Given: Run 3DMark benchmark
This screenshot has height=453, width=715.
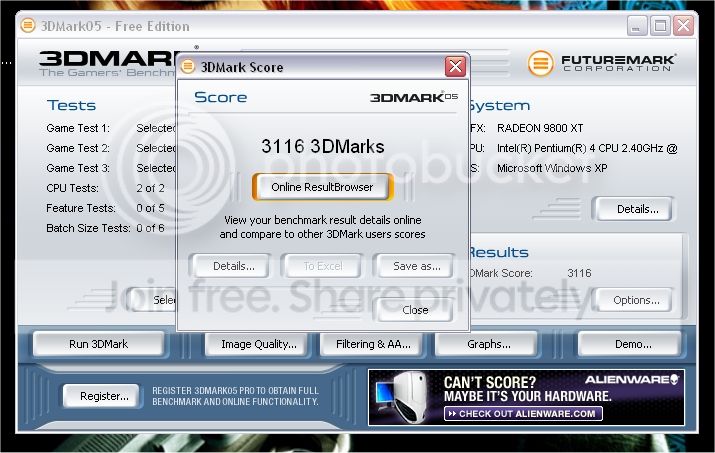Looking at the screenshot, I should click(98, 344).
